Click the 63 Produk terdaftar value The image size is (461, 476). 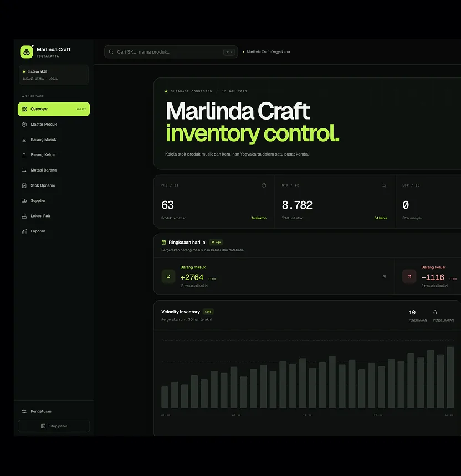click(x=167, y=205)
